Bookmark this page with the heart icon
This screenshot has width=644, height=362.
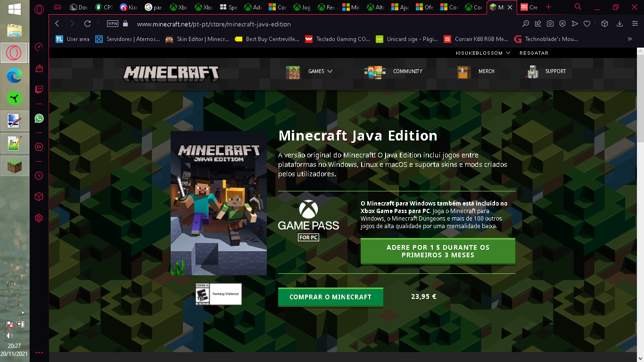tap(587, 24)
